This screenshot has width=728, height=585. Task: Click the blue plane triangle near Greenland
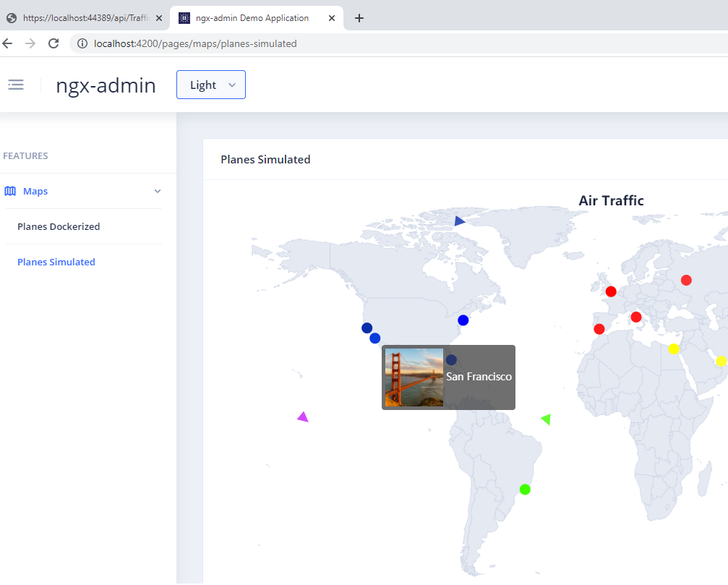(459, 221)
